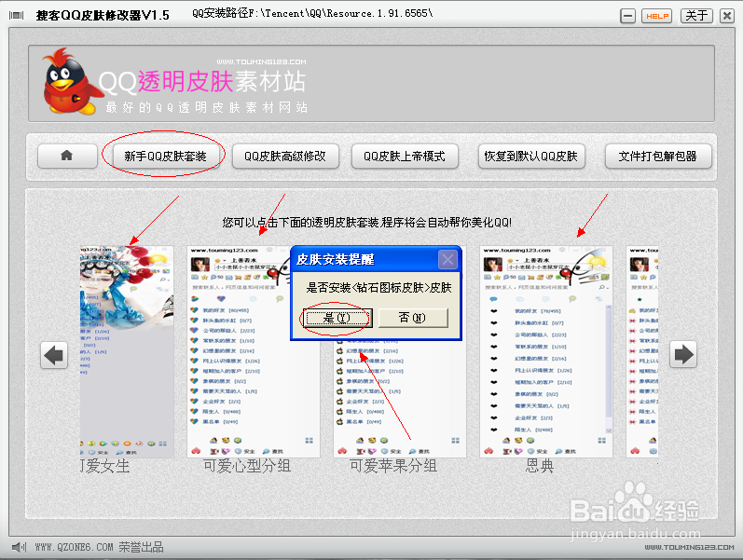Click the 恩典 caption label
743x560 pixels.
[539, 466]
